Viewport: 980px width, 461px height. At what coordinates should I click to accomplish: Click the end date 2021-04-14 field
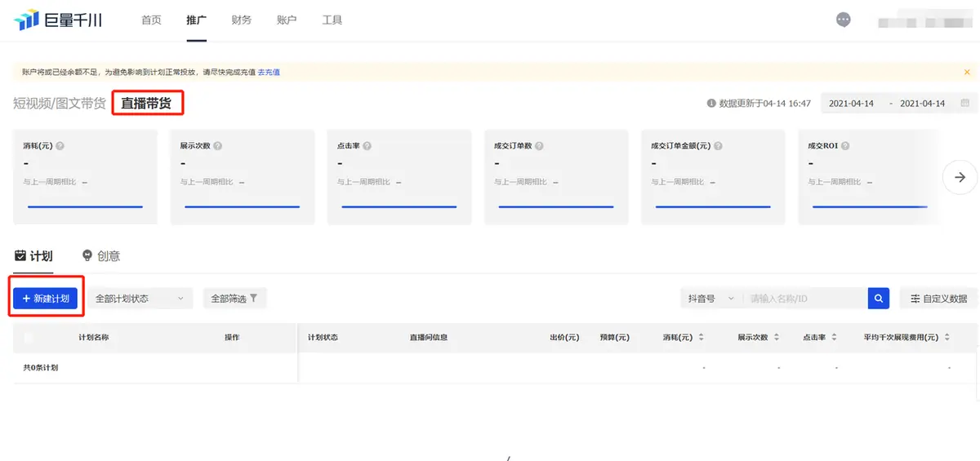(923, 104)
